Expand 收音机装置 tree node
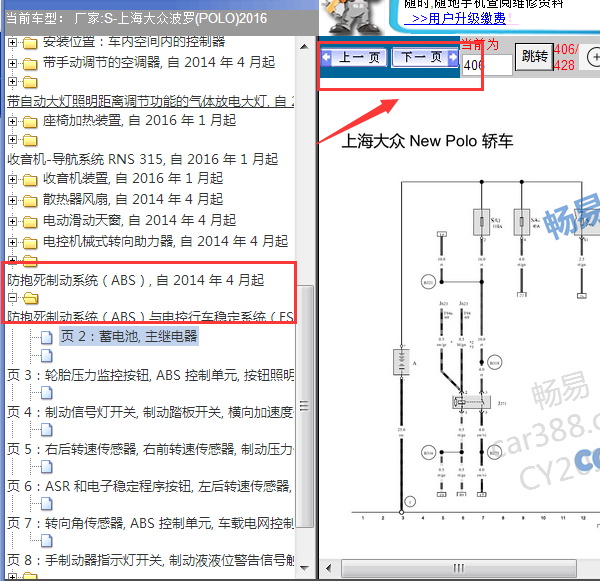This screenshot has height=581, width=600. 12,179
